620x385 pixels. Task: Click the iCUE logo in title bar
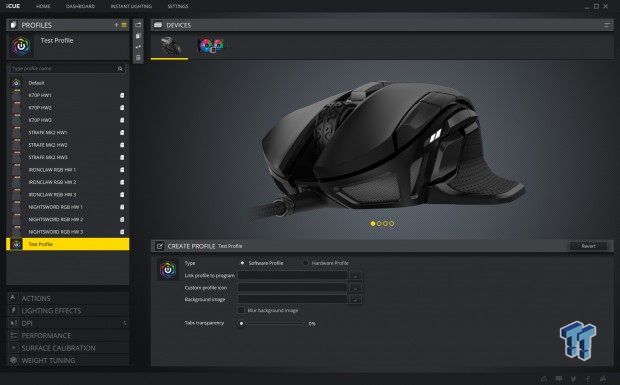[x=13, y=6]
